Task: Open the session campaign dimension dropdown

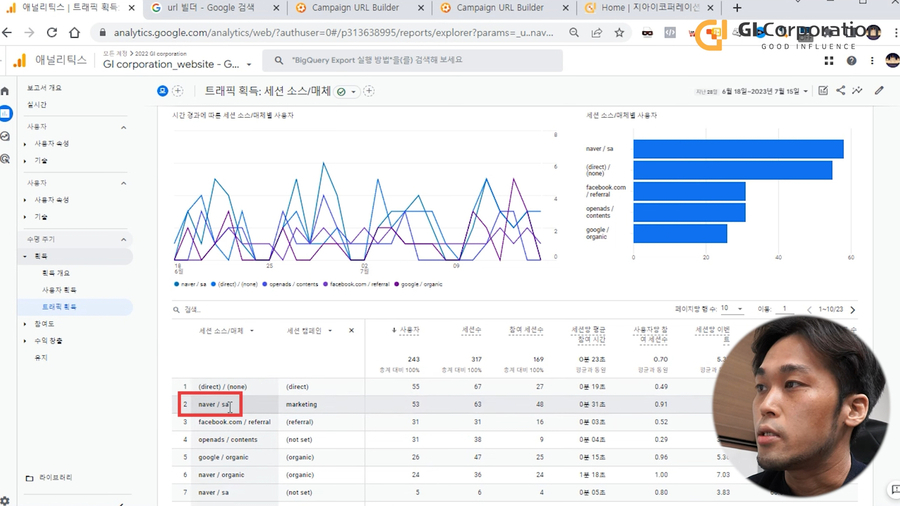Action: click(309, 331)
